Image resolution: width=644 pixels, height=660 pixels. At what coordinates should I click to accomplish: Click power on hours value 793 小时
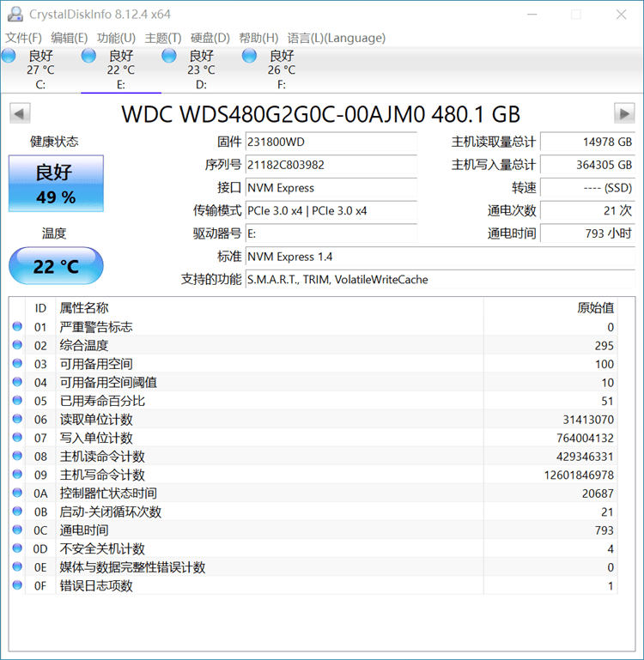(x=587, y=233)
